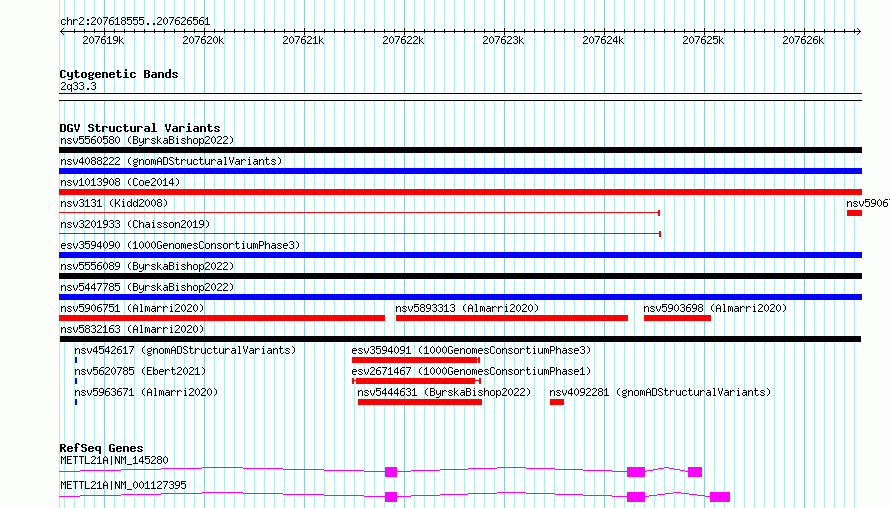Click the thin red line of nsv3201933
Viewport: 890px width, 508px height.
[360, 234]
